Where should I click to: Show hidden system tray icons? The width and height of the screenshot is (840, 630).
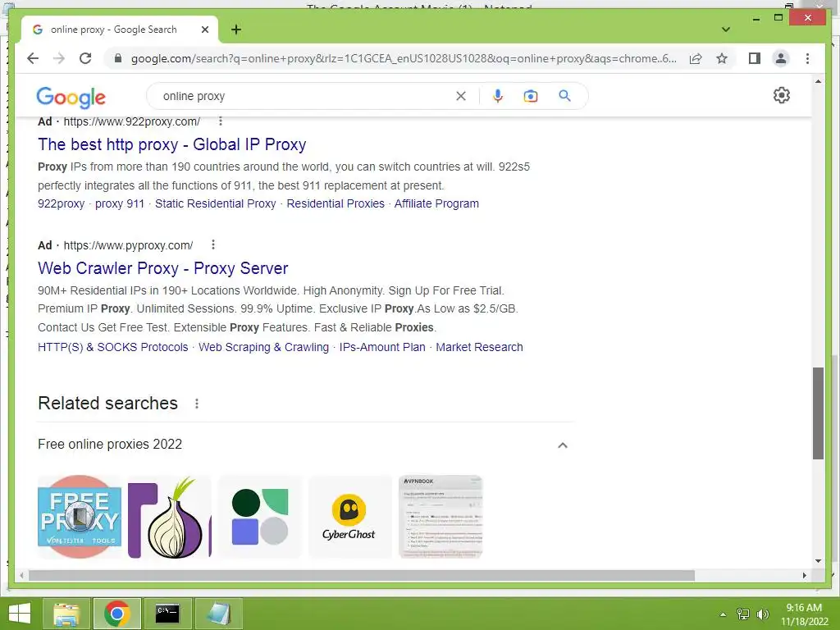click(723, 614)
